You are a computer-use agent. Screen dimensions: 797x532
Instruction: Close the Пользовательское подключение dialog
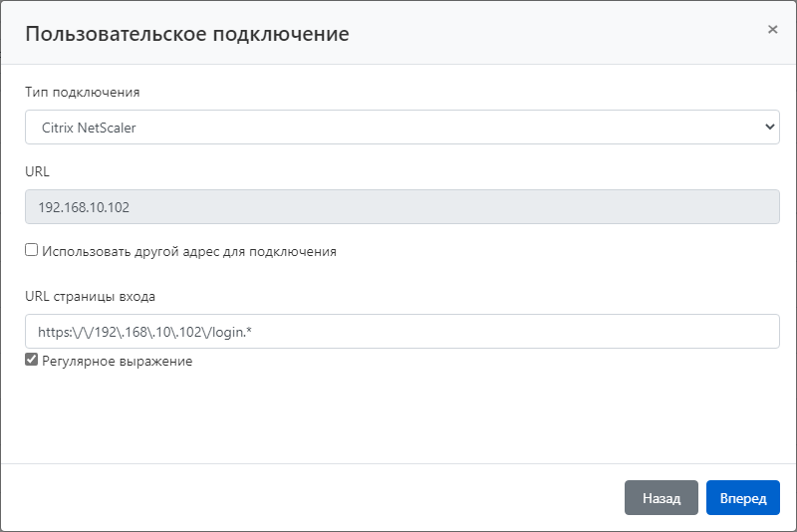point(772,30)
